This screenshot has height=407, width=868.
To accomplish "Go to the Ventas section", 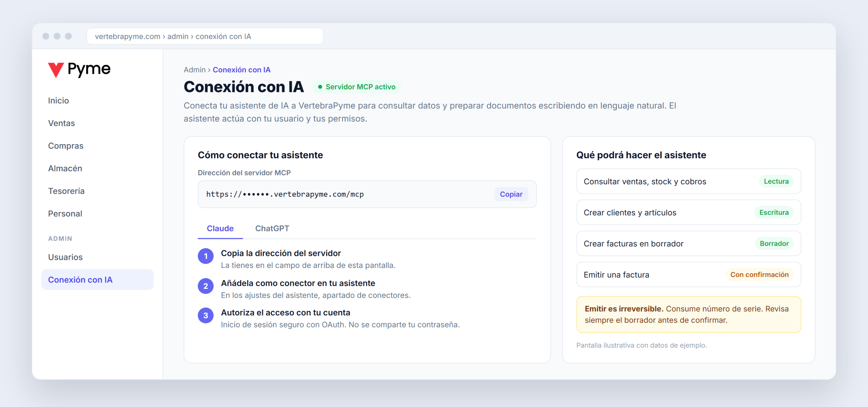I will tap(61, 123).
